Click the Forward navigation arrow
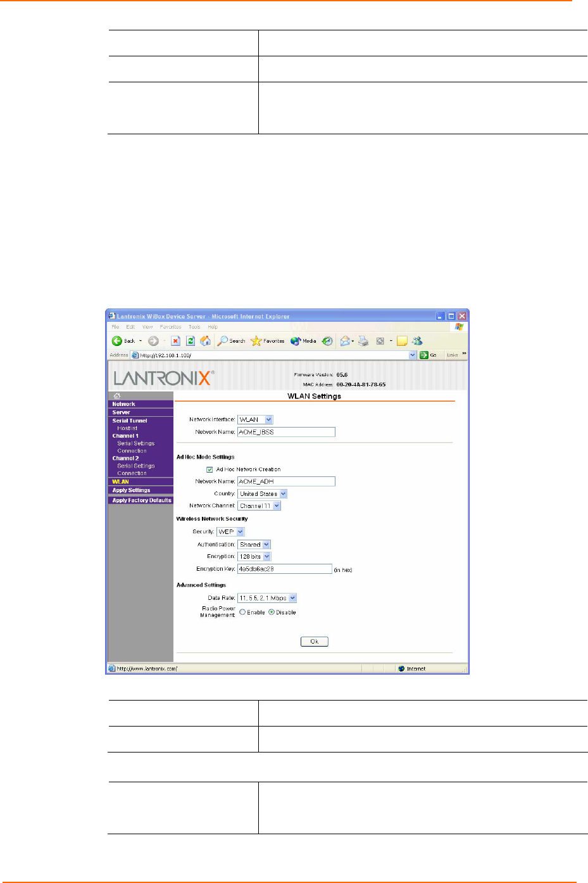Screen dimensions: 588x883 pyautogui.click(x=153, y=341)
